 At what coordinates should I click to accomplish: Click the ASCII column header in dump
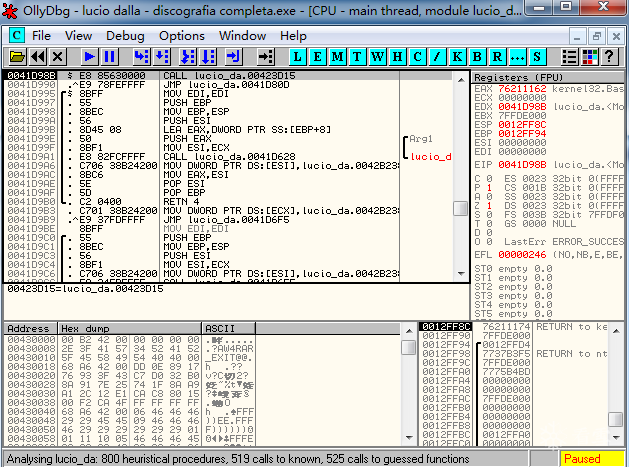(229, 328)
